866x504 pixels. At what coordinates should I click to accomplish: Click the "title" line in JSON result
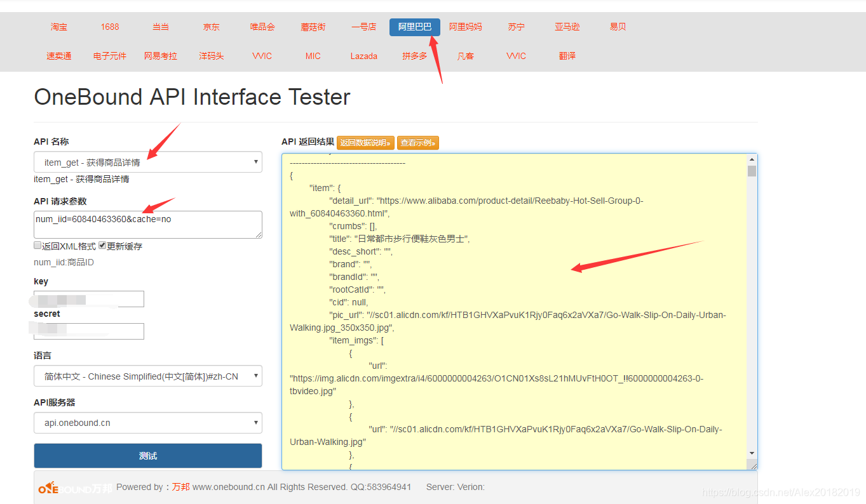point(399,239)
